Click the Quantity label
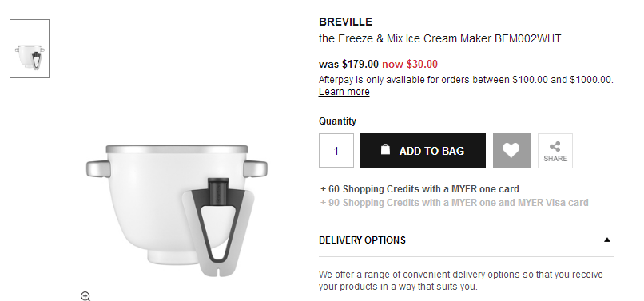This screenshot has width=644, height=301. pos(337,121)
